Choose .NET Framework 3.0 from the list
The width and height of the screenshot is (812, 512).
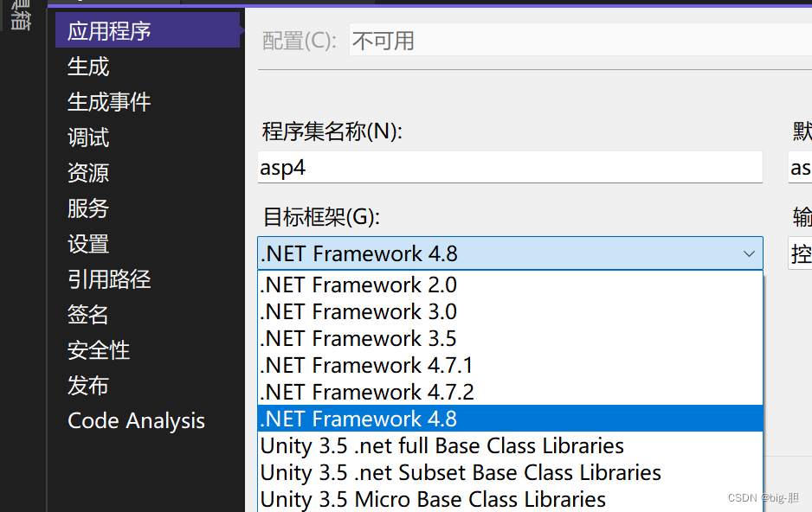tap(510, 312)
